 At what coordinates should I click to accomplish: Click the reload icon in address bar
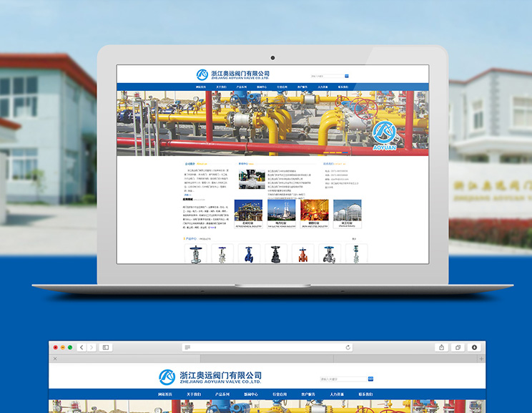coord(348,347)
